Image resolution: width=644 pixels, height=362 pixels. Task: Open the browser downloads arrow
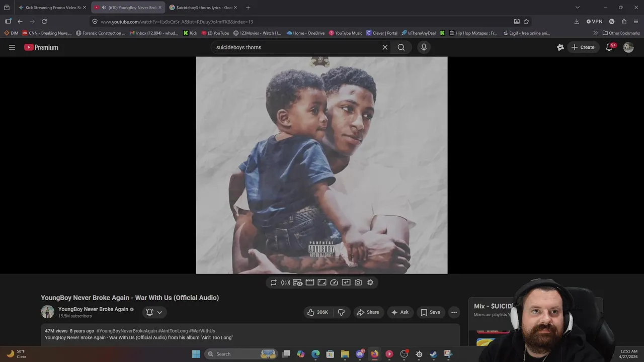pos(577,22)
